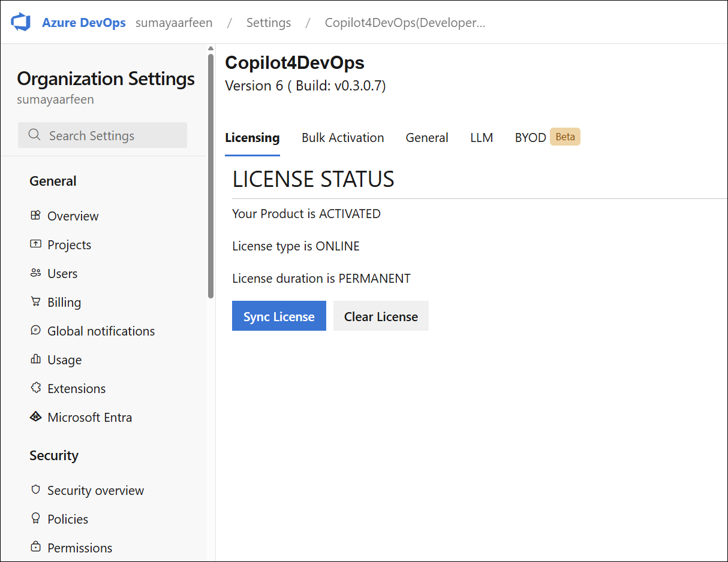Click the 'Organization Settings' heading
The image size is (728, 562).
(106, 78)
